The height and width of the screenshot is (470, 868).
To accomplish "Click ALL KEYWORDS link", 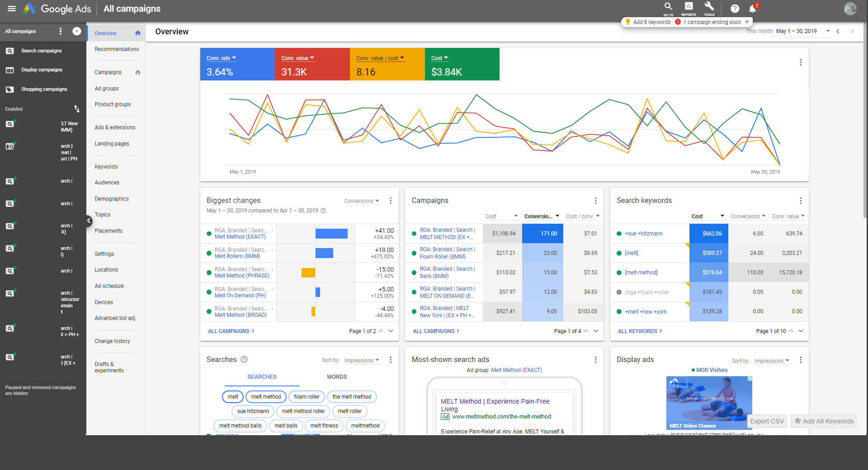I will tap(640, 331).
